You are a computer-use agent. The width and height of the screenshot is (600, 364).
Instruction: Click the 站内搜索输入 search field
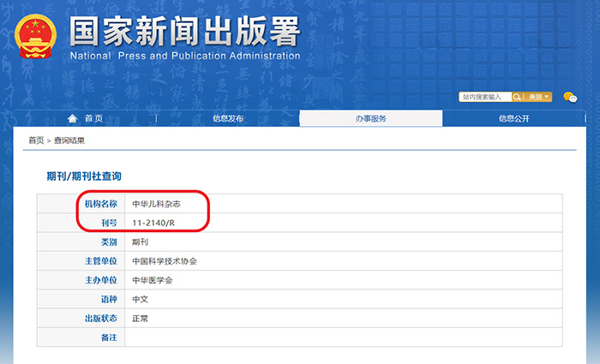(484, 97)
